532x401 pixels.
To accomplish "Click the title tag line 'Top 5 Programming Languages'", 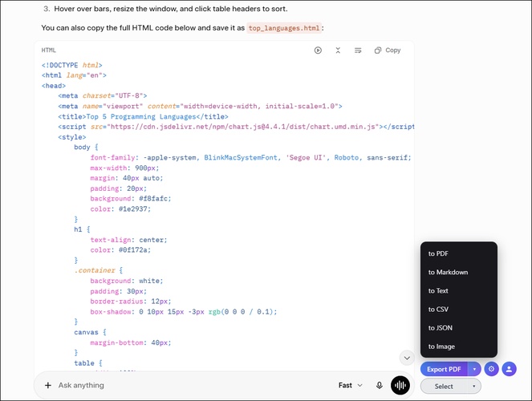I will 143,116.
